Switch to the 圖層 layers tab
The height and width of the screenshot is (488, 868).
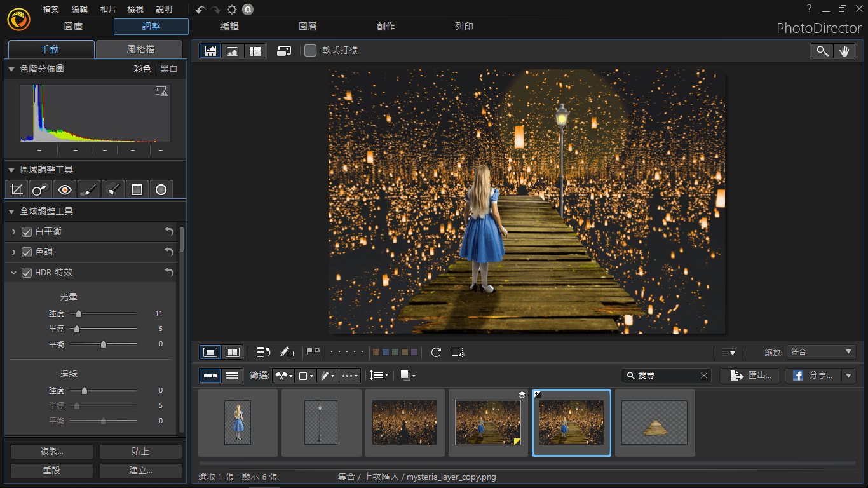(x=308, y=27)
